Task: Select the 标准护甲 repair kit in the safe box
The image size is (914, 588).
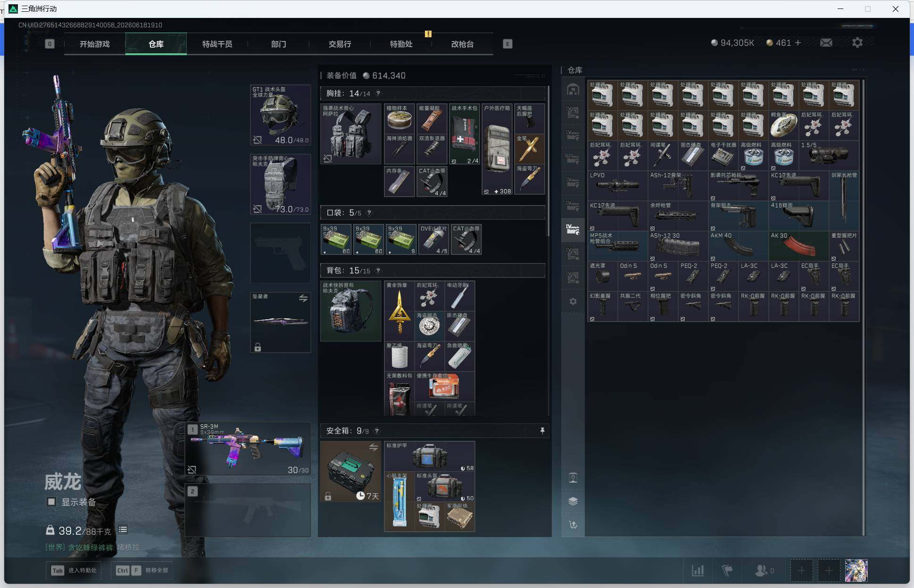Action: point(430,456)
